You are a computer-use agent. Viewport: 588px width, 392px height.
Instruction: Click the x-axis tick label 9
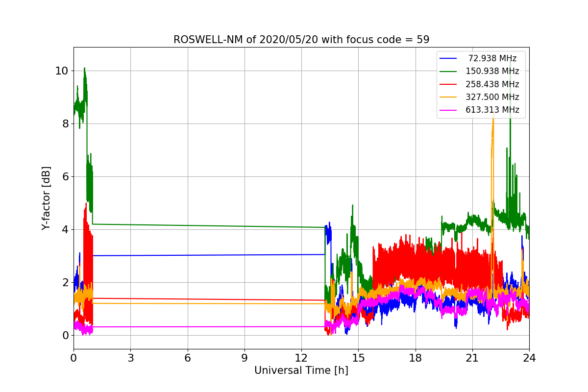[x=245, y=358]
